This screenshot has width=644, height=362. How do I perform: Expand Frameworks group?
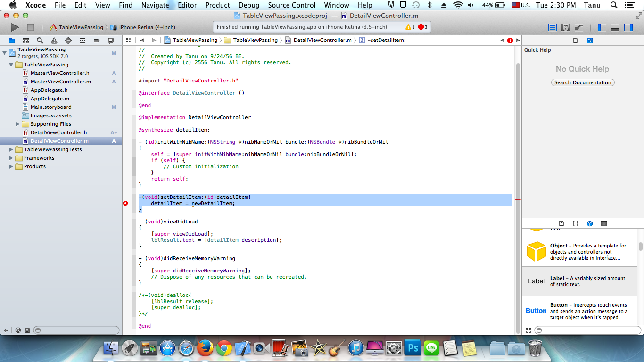[11, 158]
